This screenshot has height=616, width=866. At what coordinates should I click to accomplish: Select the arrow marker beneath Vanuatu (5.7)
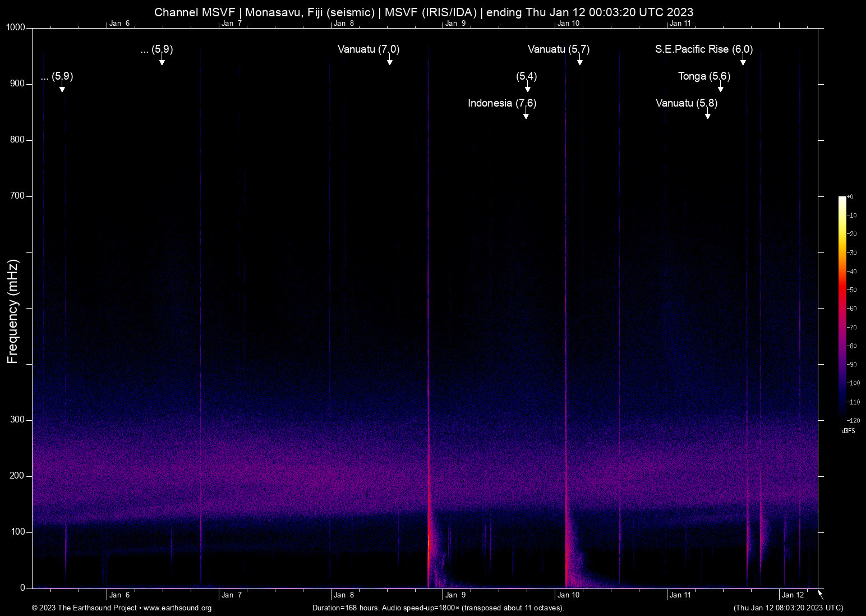click(579, 61)
